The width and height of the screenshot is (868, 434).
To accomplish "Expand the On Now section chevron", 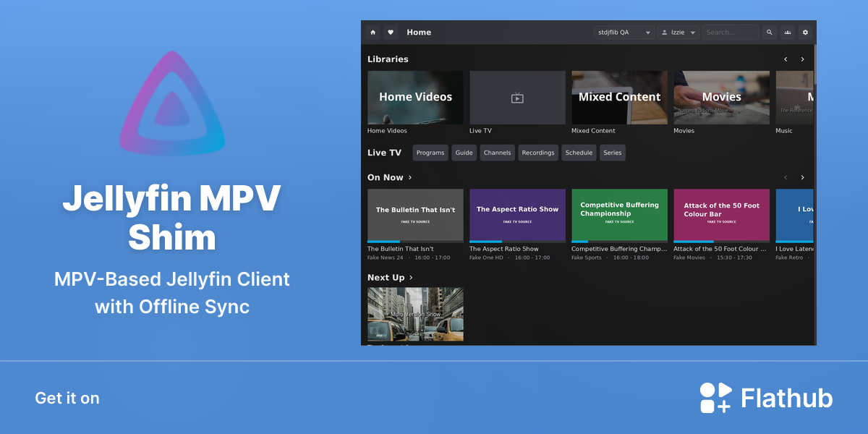I will [410, 177].
